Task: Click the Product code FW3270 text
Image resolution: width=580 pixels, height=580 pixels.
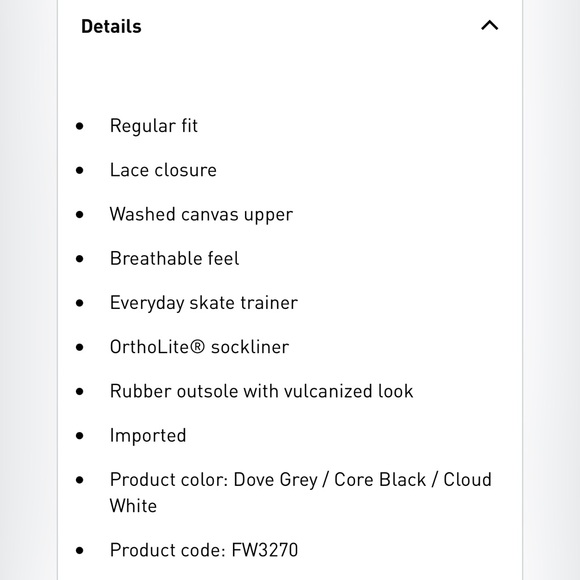Action: tap(204, 550)
